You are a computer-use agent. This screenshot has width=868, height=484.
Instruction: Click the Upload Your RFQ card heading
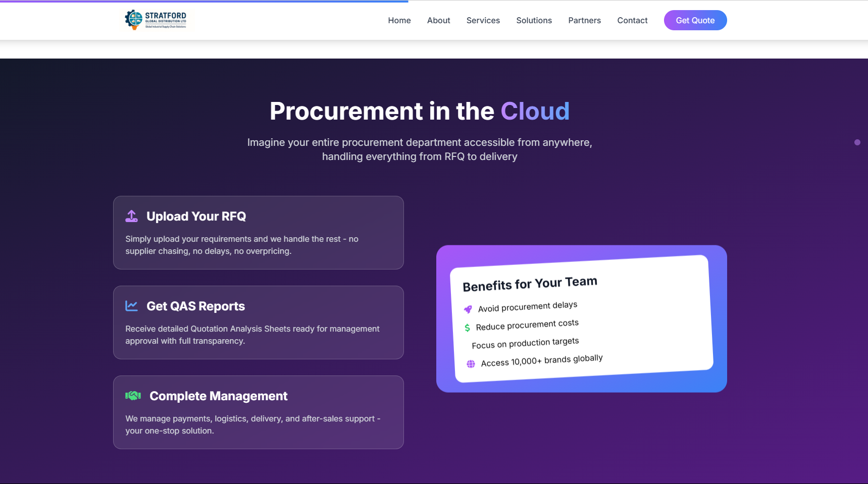click(196, 217)
